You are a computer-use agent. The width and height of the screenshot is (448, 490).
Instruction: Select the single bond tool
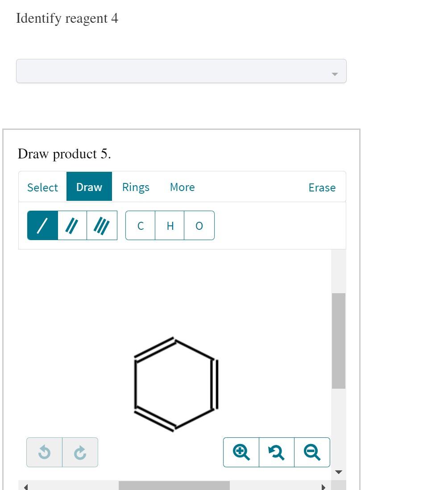(42, 225)
